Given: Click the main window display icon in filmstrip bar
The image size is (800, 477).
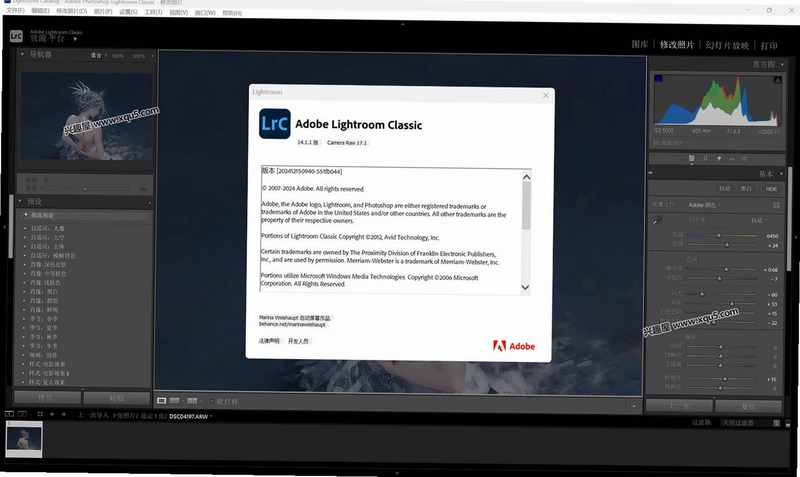Looking at the screenshot, I should pos(9,414).
